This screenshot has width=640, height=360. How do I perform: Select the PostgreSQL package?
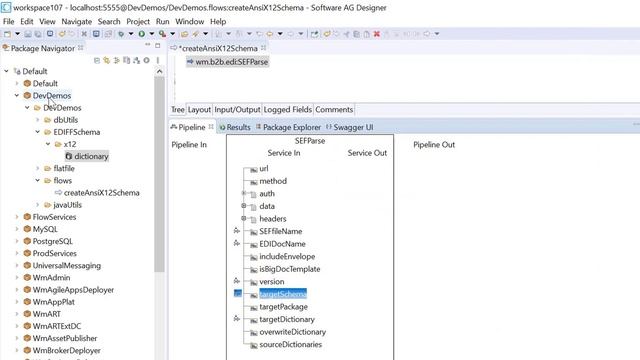click(x=48, y=241)
